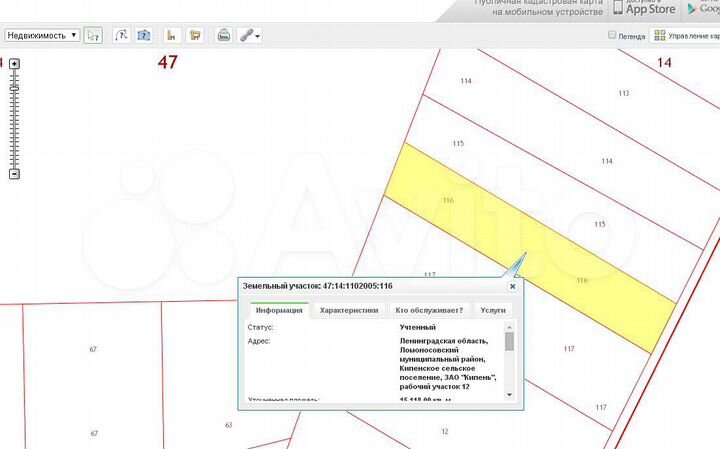Viewport: 720px width, 449px height.
Task: Click the status value Учтенный
Action: coord(417,327)
